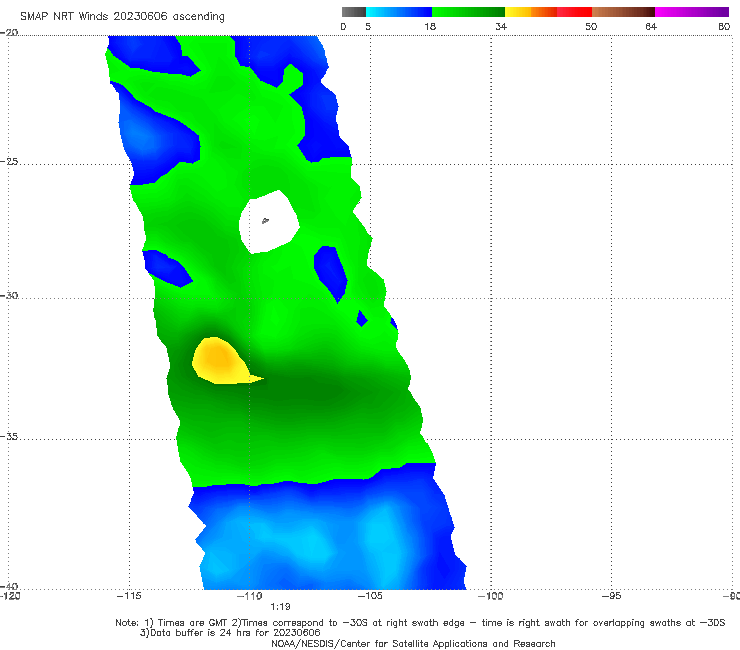Click the longitude label "-105"
740x650 pixels.
(x=370, y=596)
